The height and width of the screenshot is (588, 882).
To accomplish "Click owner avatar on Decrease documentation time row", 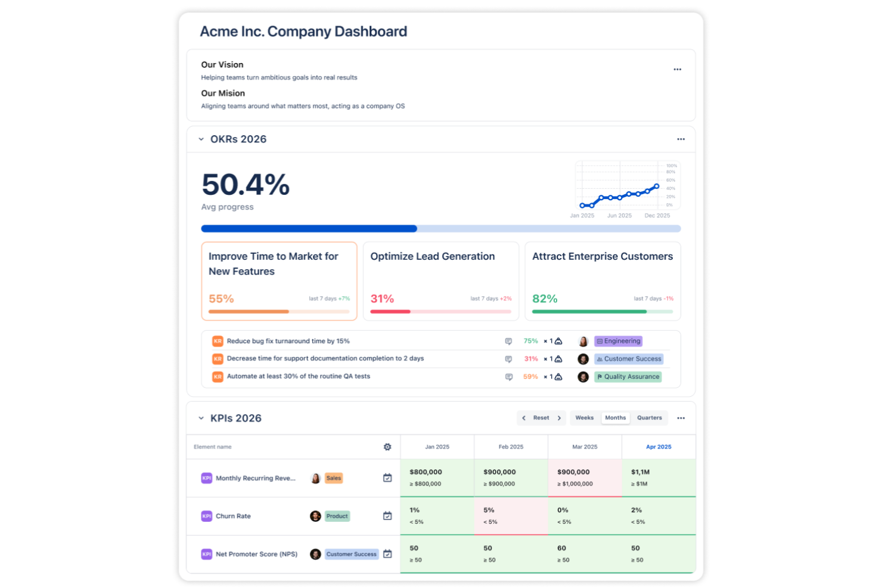I will pyautogui.click(x=583, y=359).
